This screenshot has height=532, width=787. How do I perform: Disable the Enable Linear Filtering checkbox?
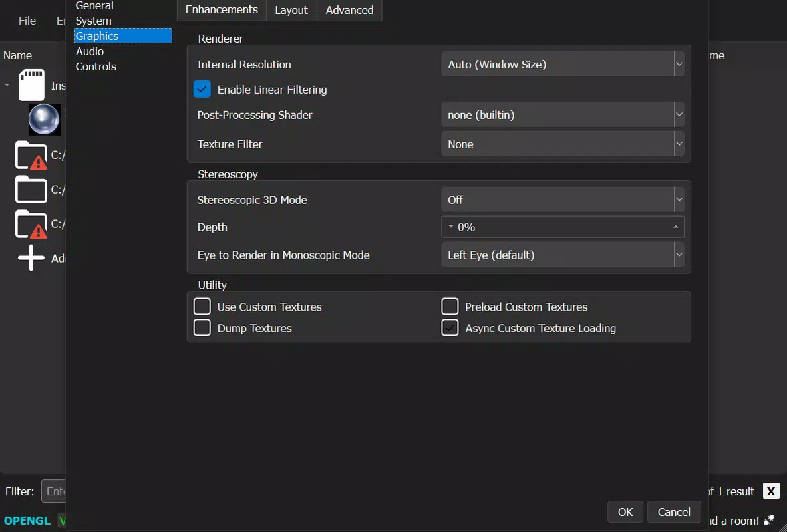coord(202,89)
